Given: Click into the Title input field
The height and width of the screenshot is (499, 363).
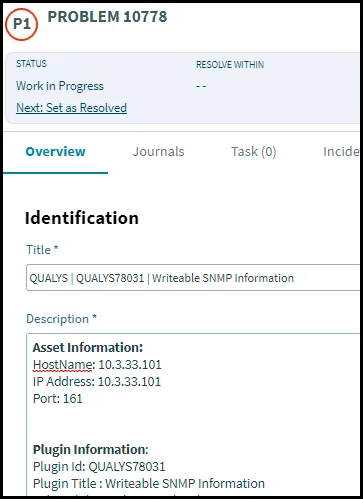Looking at the screenshot, I should 193,278.
